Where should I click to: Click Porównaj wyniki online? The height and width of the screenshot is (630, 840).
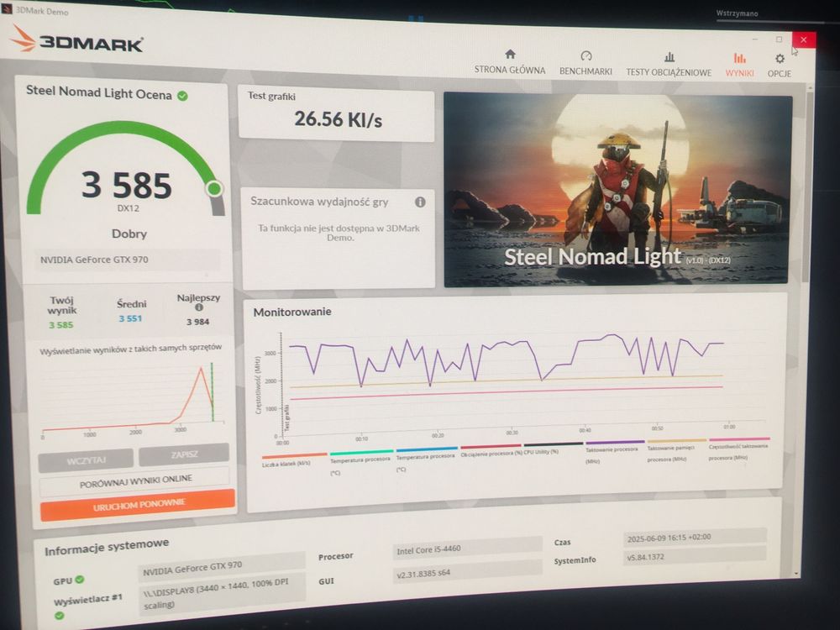(135, 480)
